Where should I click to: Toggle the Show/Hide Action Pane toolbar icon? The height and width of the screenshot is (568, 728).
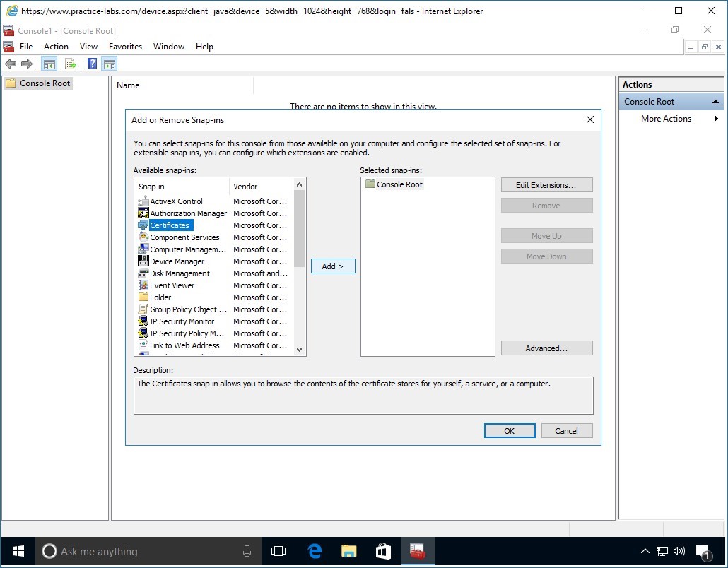(x=110, y=64)
